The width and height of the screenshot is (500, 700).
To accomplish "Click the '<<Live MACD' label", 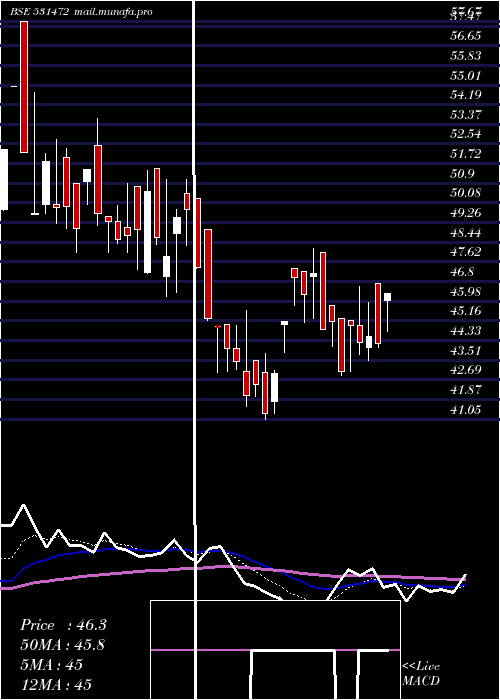I will [421, 674].
